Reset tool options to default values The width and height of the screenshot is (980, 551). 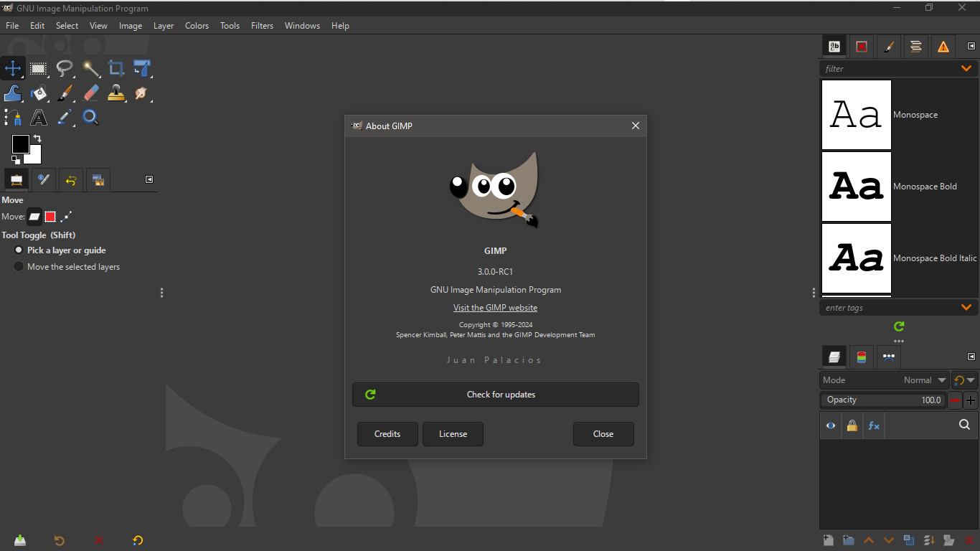point(138,540)
